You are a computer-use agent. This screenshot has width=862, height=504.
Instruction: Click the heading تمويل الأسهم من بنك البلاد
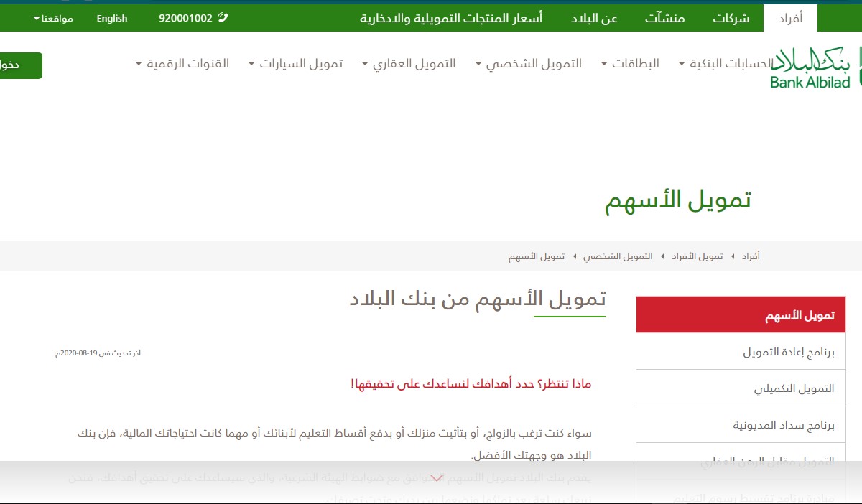[478, 299]
